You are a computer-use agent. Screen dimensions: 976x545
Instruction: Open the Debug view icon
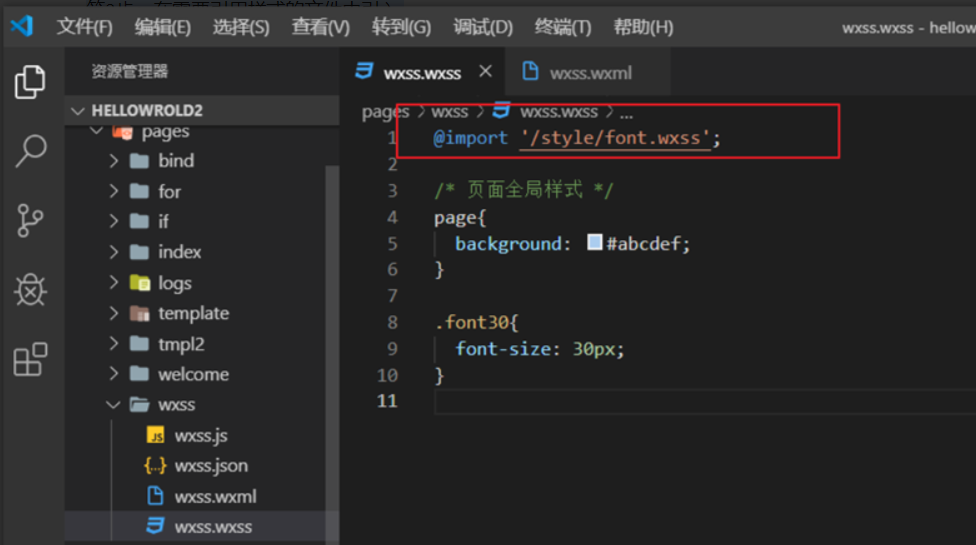[x=30, y=290]
